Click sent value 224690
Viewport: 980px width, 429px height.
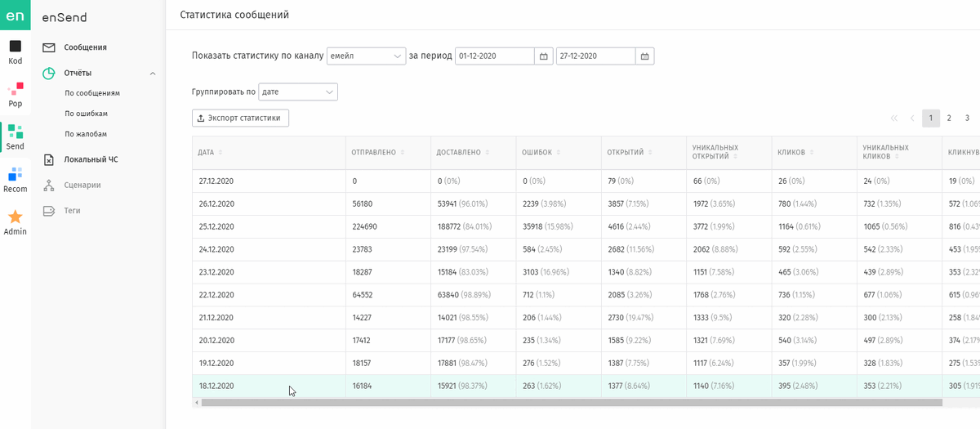[x=364, y=226]
